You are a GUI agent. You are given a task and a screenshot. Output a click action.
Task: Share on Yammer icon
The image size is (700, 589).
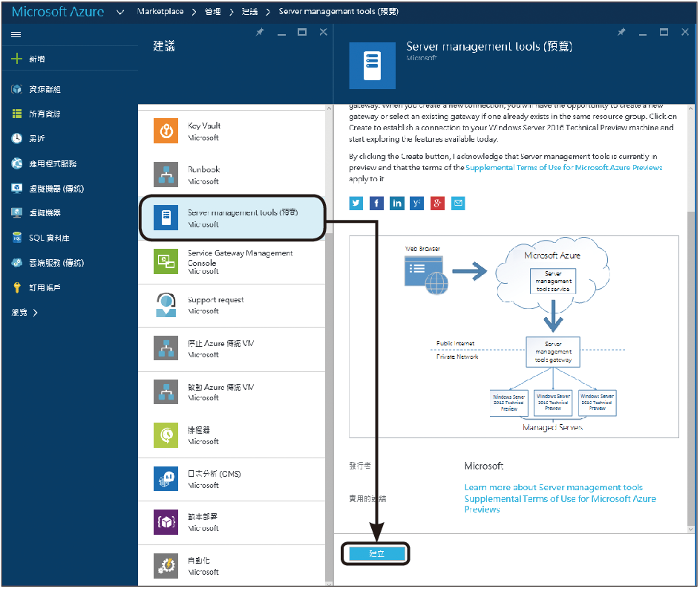(x=417, y=204)
